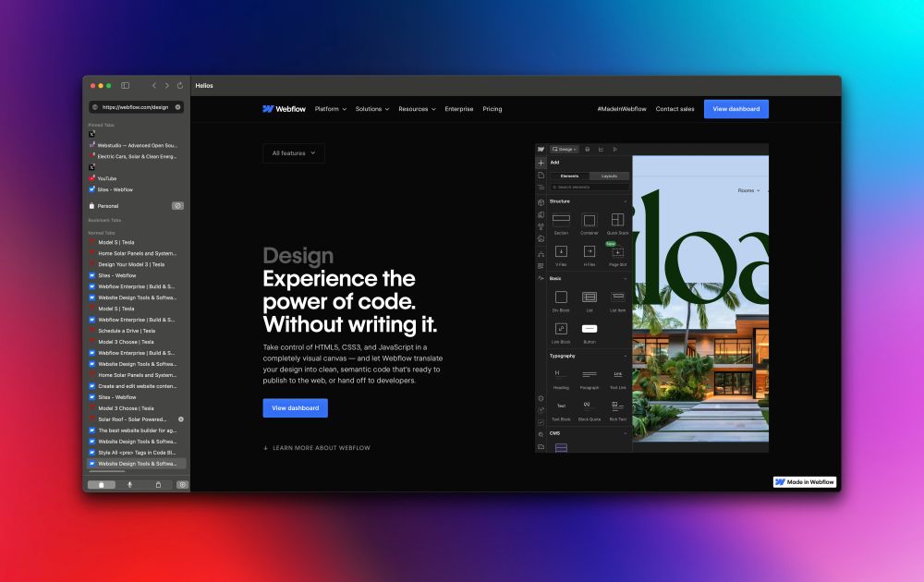Collapse the Typography section

626,357
